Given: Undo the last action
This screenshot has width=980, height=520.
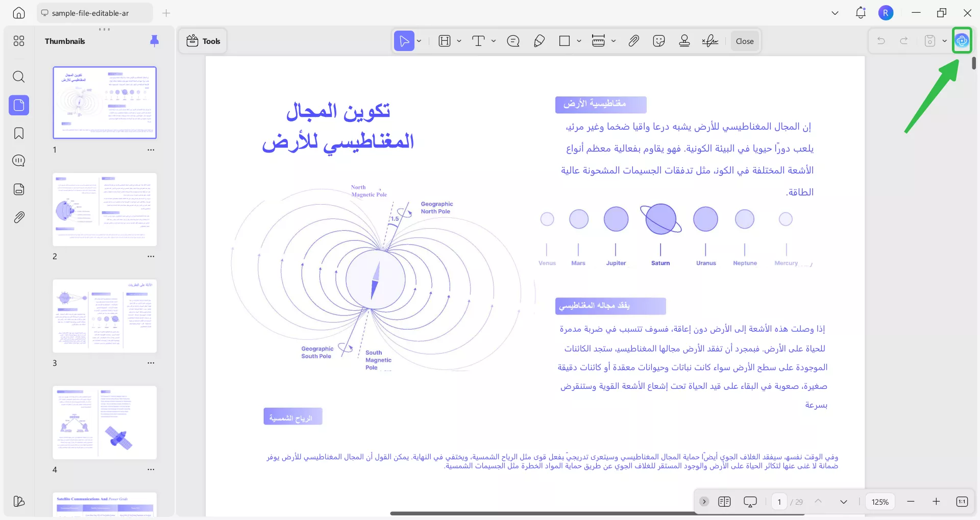Looking at the screenshot, I should (x=881, y=41).
